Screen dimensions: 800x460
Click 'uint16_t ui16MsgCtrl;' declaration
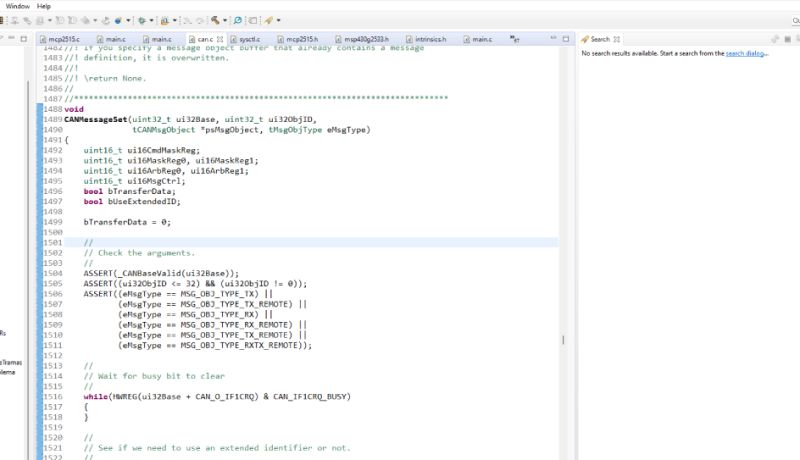(x=135, y=181)
